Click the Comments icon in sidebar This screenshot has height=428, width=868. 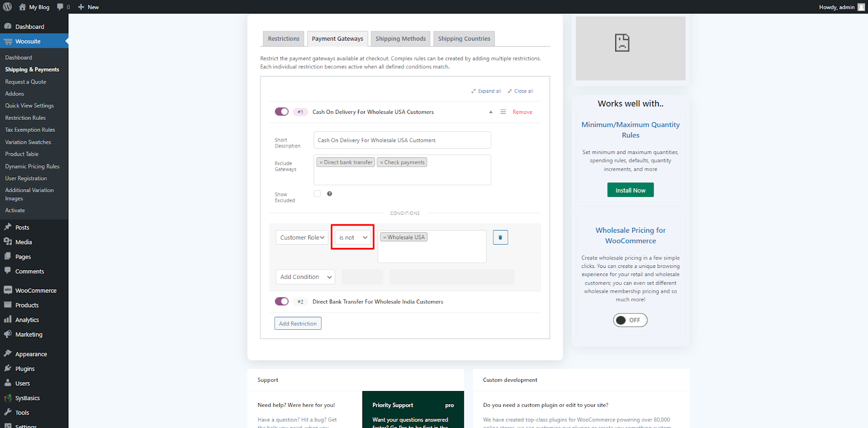8,271
